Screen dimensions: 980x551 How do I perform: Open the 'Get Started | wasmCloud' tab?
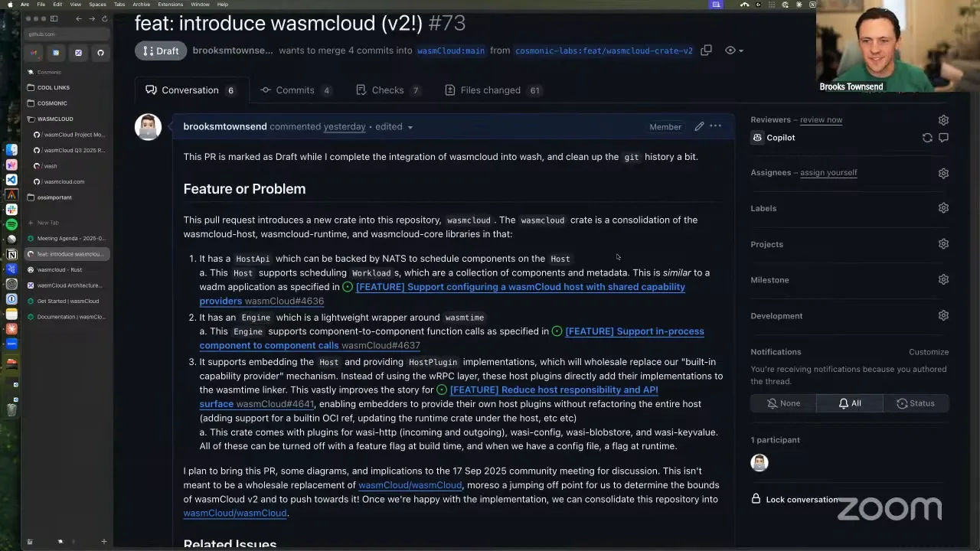[67, 302]
